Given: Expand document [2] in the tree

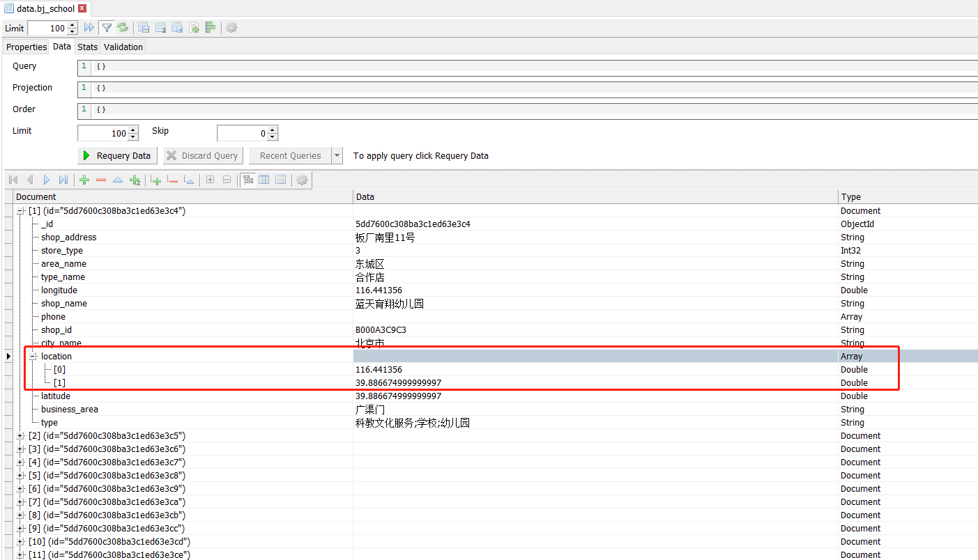Looking at the screenshot, I should point(20,435).
